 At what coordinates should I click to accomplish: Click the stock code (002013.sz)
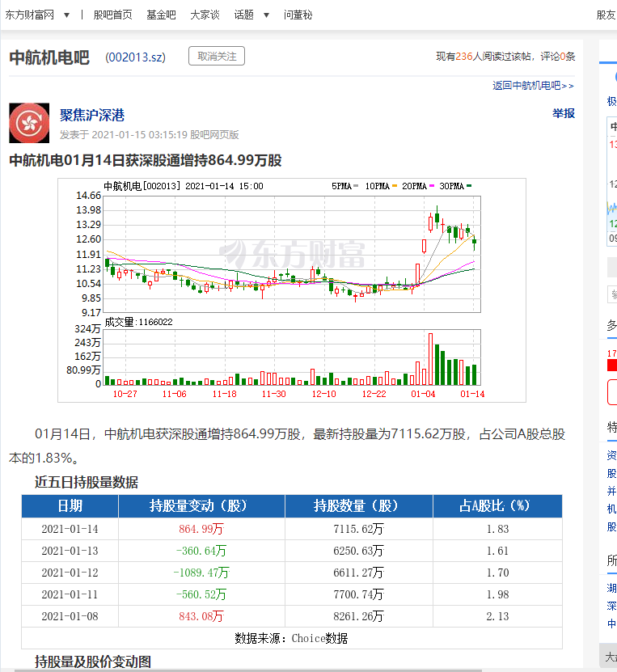coord(135,57)
